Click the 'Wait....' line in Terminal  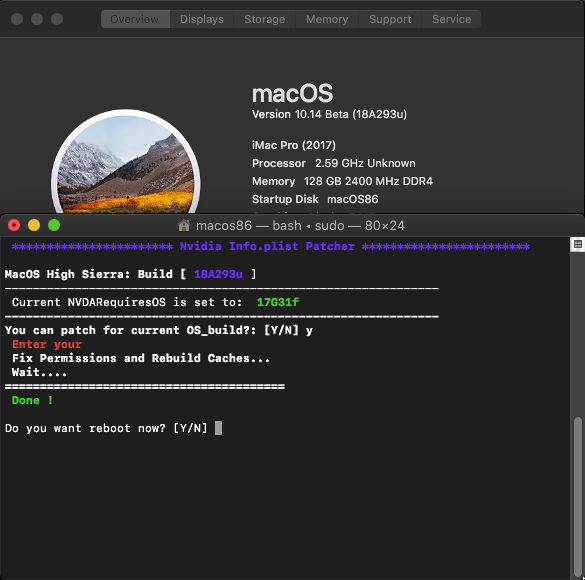click(x=40, y=372)
